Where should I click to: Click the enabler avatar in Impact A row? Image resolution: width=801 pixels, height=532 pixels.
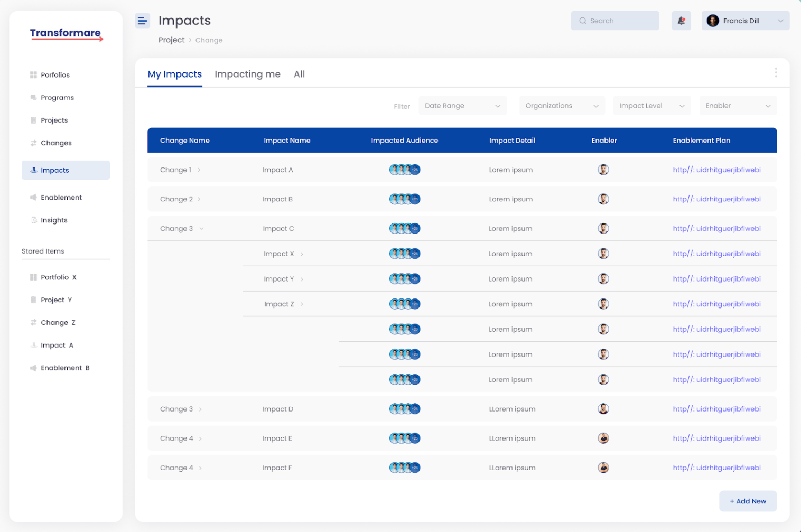[603, 170]
